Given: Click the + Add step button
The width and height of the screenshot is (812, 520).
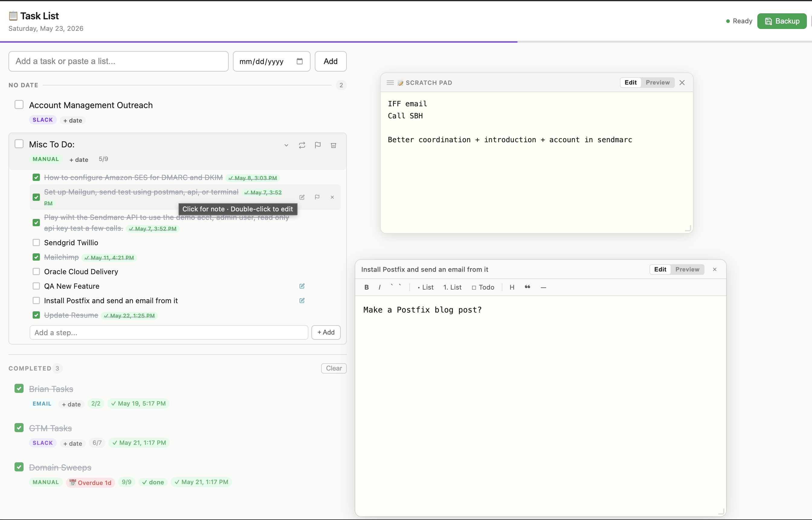Looking at the screenshot, I should (x=326, y=332).
